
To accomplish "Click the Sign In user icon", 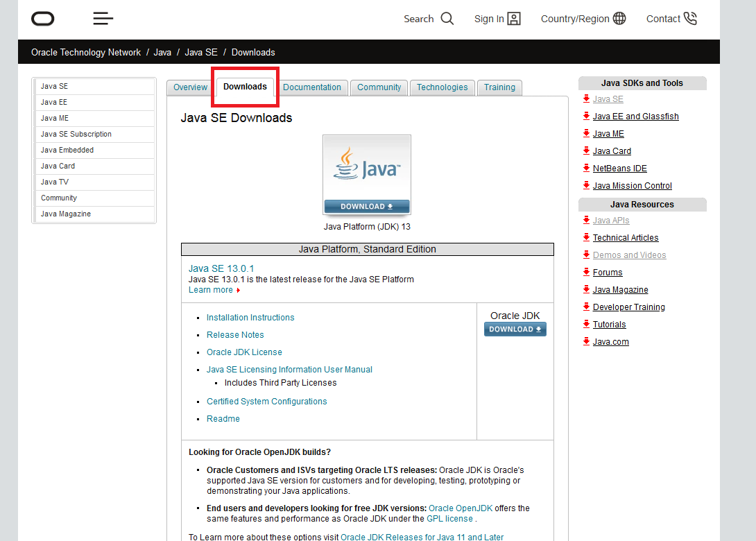I will [515, 19].
